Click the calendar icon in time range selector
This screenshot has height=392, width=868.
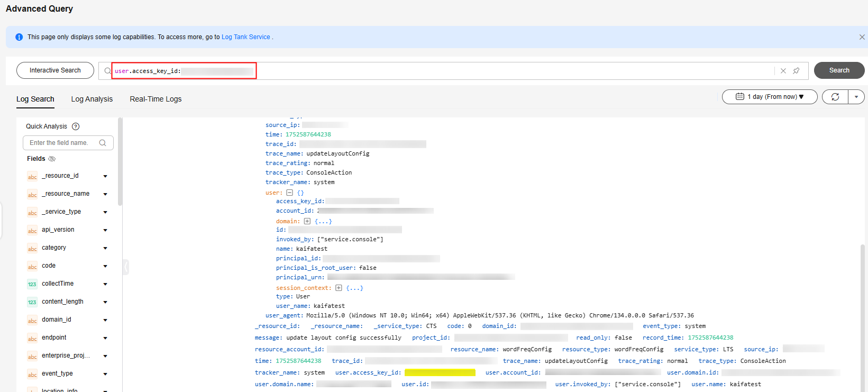pyautogui.click(x=740, y=97)
